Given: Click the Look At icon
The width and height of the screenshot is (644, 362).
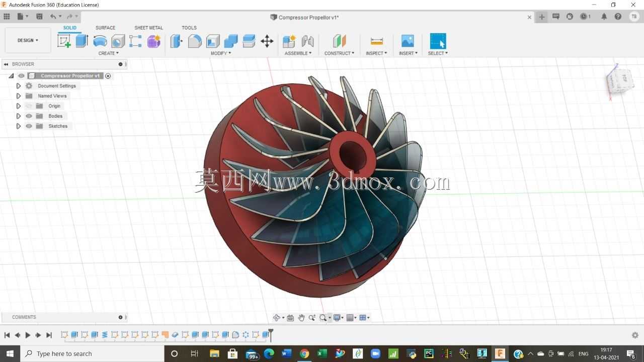Looking at the screenshot, I should click(290, 317).
